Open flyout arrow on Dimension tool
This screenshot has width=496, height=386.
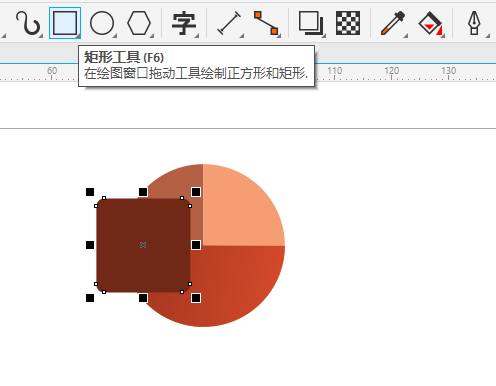point(242,36)
